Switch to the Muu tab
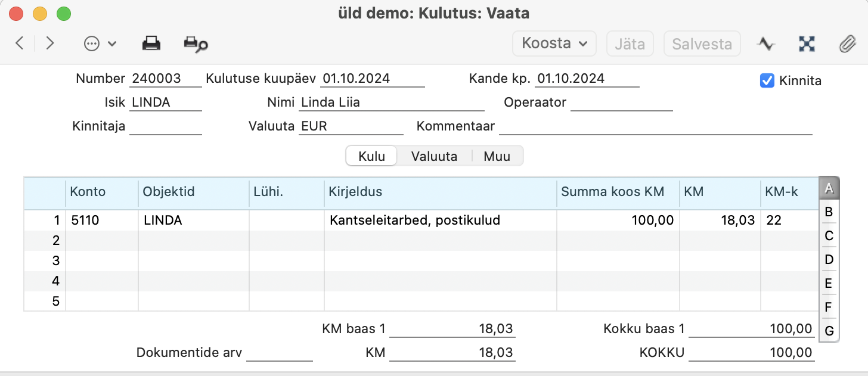 pos(497,156)
